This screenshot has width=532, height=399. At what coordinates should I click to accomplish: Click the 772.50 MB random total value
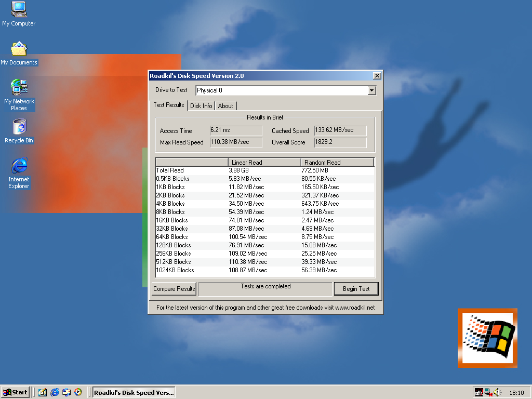[x=314, y=170]
